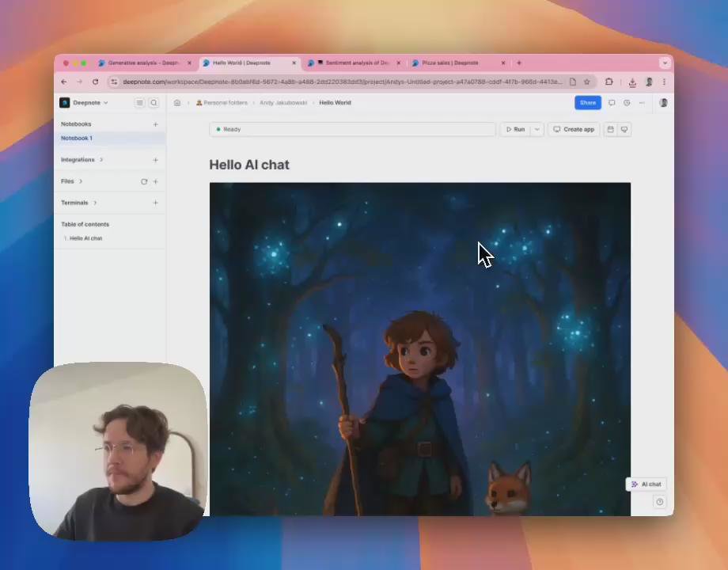
Task: Go back in the browser
Action: (64, 82)
